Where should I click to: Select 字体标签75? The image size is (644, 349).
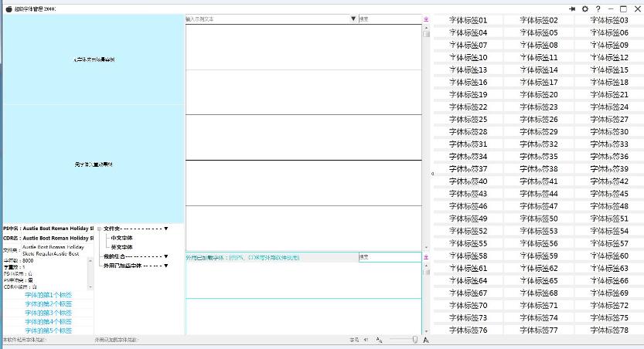609,317
